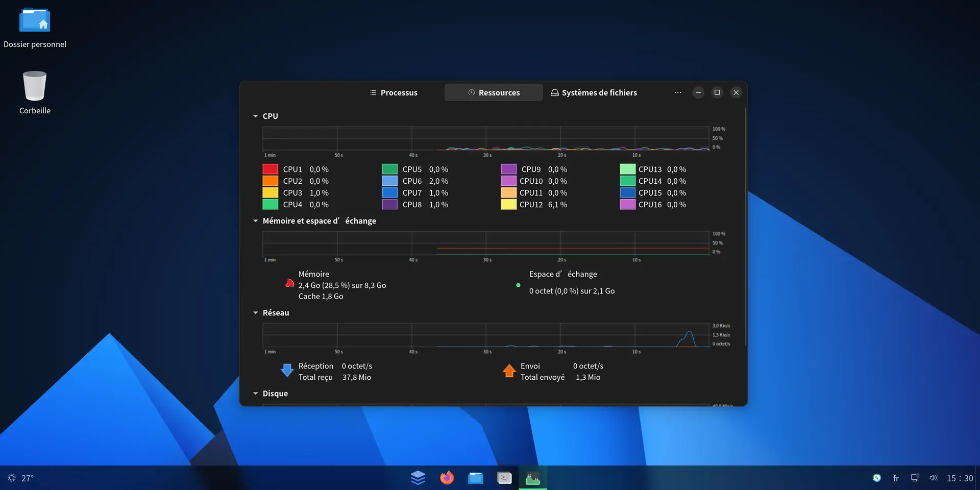Open the 27° weather widget

[x=20, y=478]
